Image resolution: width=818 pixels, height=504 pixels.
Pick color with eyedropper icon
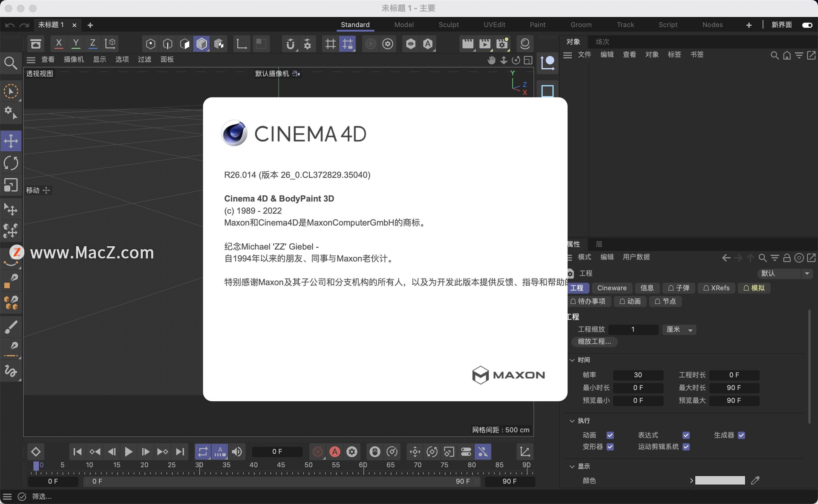(755, 481)
